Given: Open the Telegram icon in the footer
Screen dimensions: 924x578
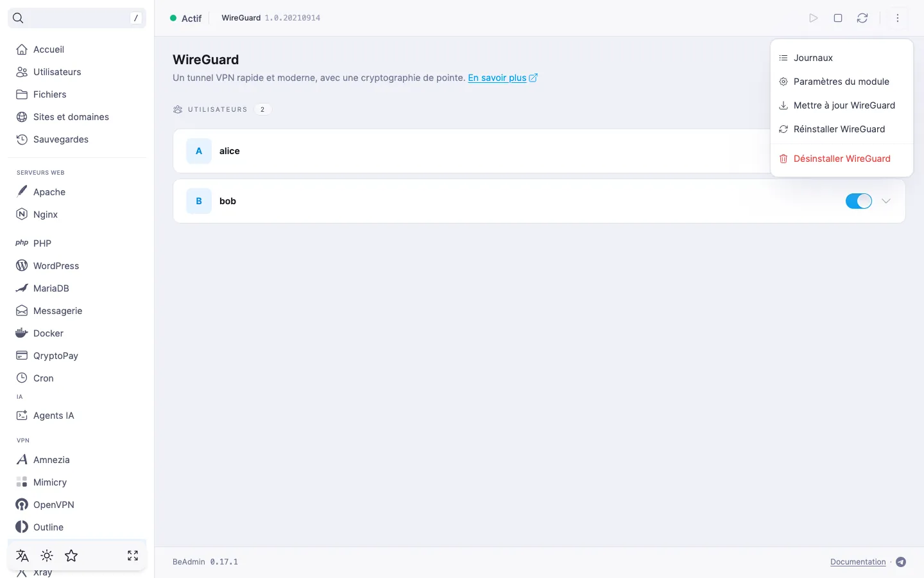Looking at the screenshot, I should tap(901, 562).
